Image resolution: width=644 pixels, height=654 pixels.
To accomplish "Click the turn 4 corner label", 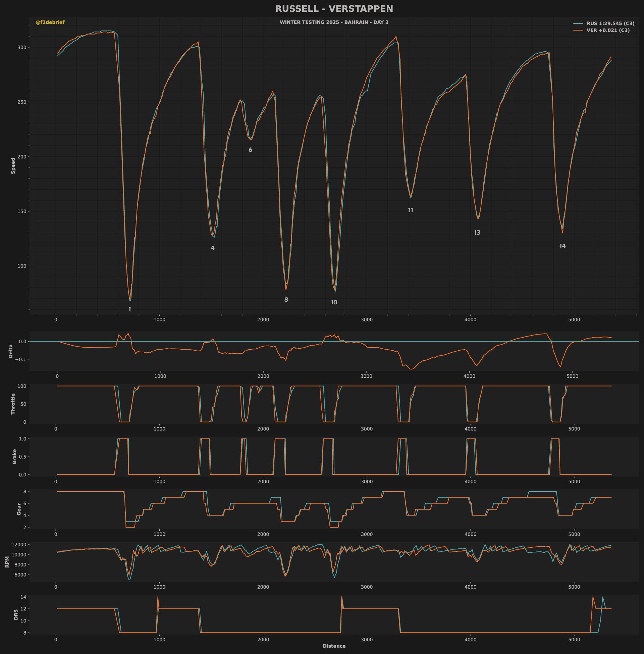I will tap(212, 248).
